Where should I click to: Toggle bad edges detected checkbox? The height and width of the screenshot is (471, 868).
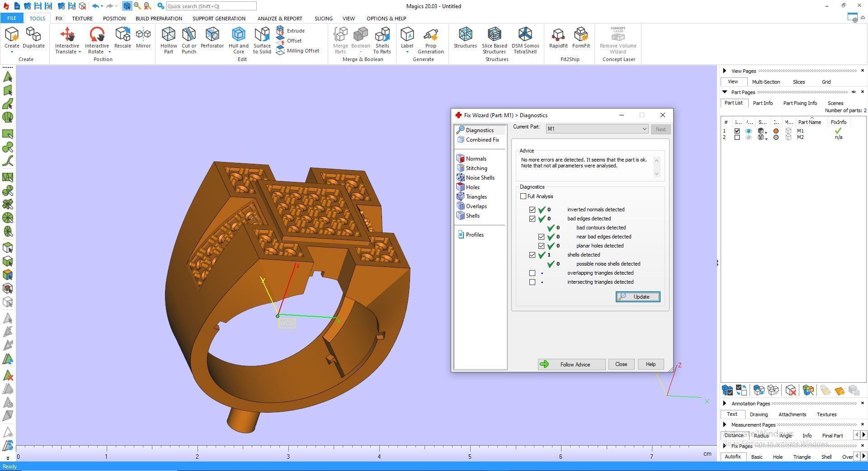[532, 219]
